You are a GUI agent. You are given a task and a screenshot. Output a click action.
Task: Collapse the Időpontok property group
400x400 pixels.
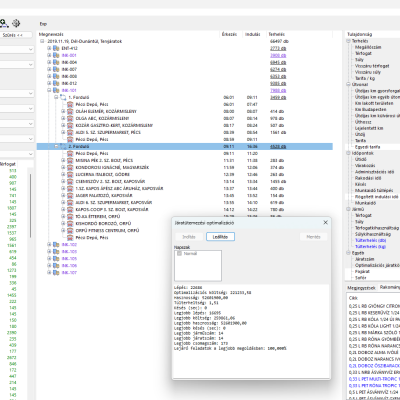pos(348,153)
